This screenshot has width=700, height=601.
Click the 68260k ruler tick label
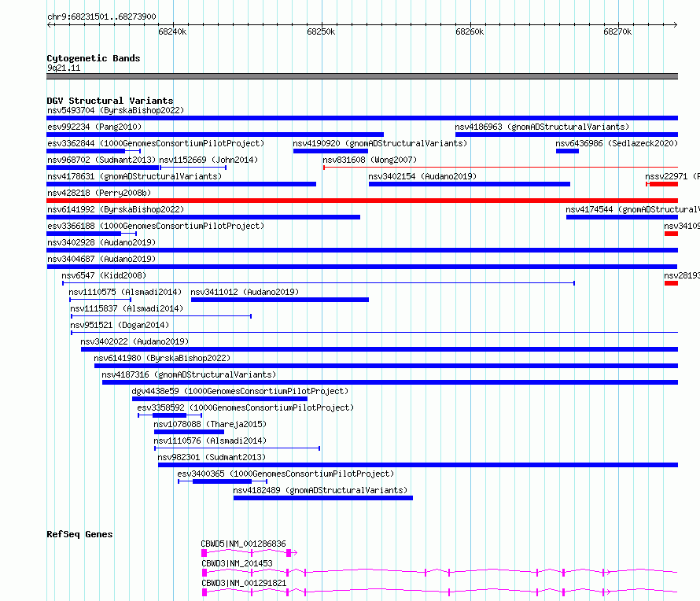[470, 31]
